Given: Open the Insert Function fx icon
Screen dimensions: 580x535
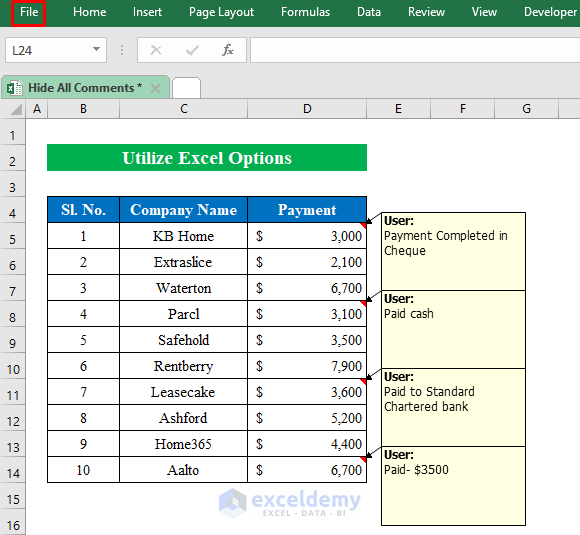Looking at the screenshot, I should tap(228, 50).
